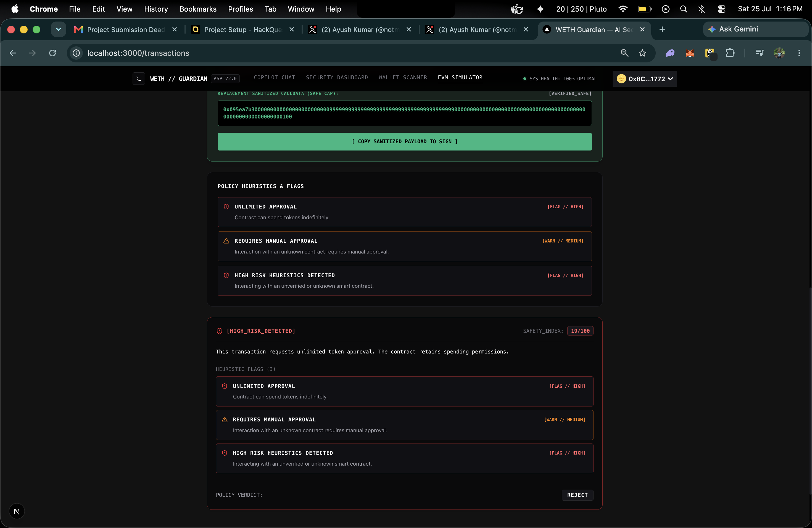Image resolution: width=812 pixels, height=528 pixels.
Task: Click the ASP V2.0 version badge
Action: pos(225,79)
